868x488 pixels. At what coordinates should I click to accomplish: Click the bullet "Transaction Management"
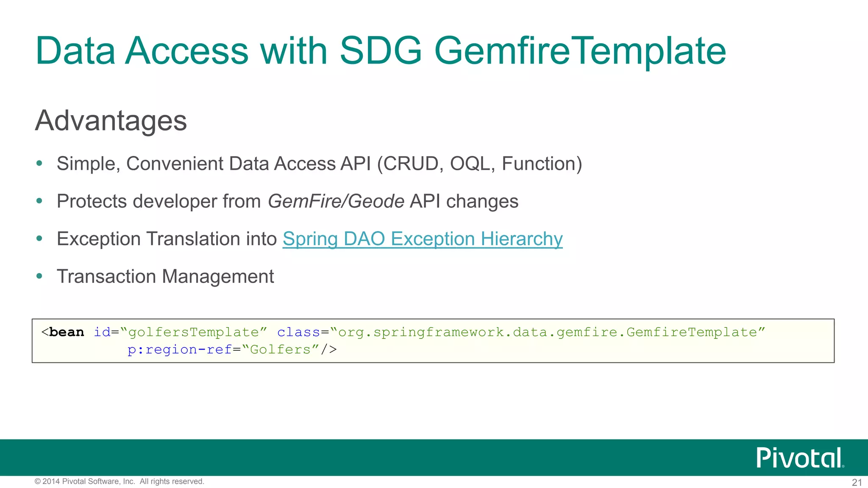point(165,277)
